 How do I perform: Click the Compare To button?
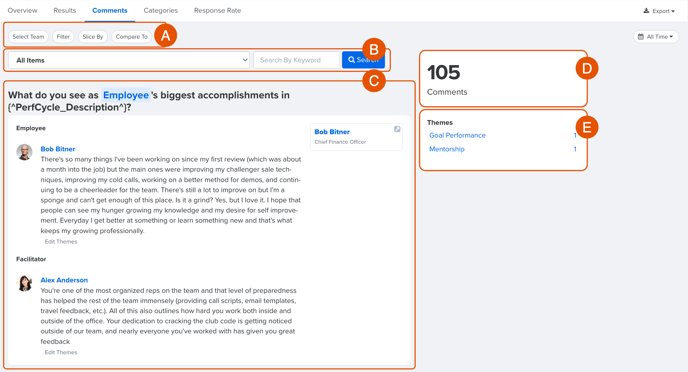point(132,36)
